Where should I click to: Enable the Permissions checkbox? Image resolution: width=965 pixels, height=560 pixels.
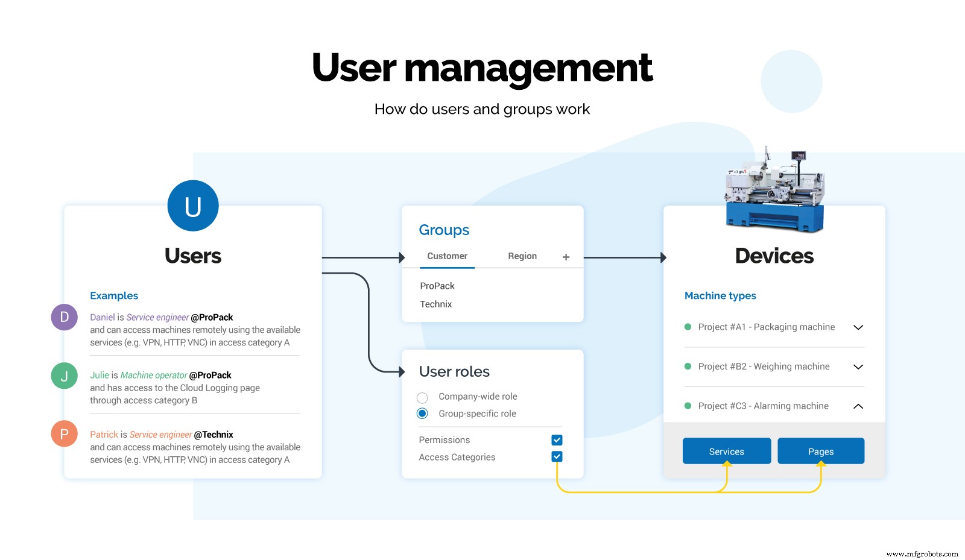(x=556, y=439)
